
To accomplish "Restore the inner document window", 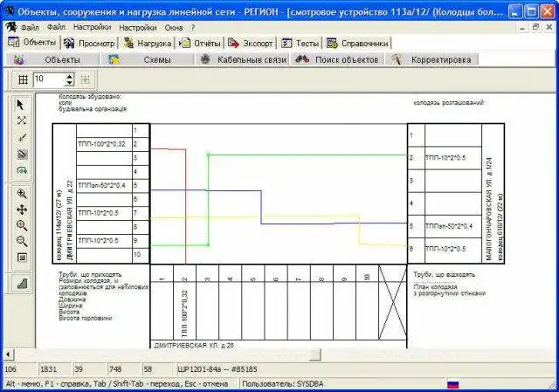I will coord(535,27).
